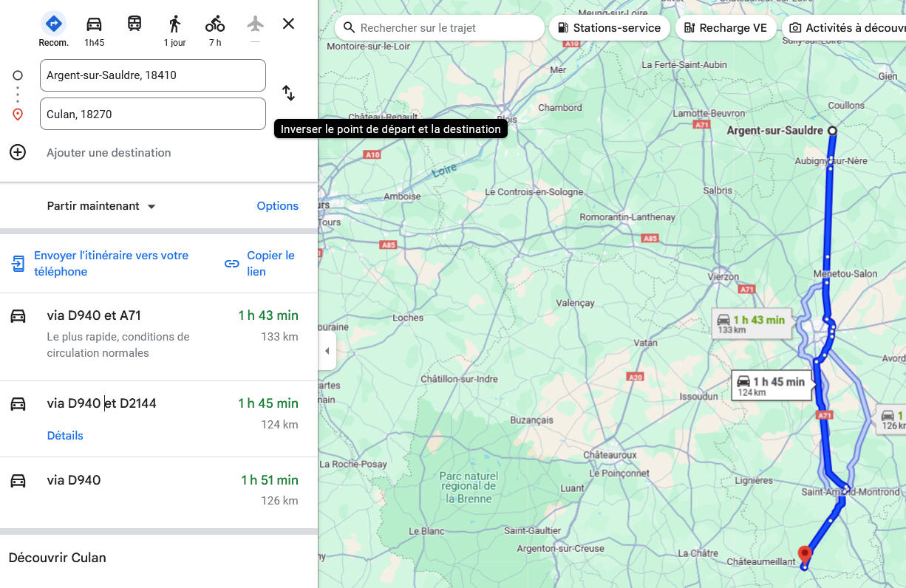Select the recommended travel mode icon
This screenshot has width=906, height=588.
click(53, 24)
